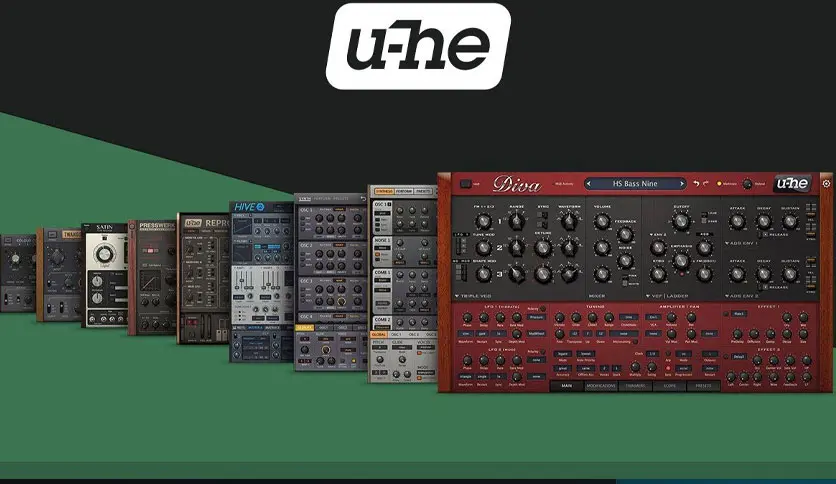The height and width of the screenshot is (484, 836).
Task: Open the Clock selector showing 1/8
Action: point(653,353)
